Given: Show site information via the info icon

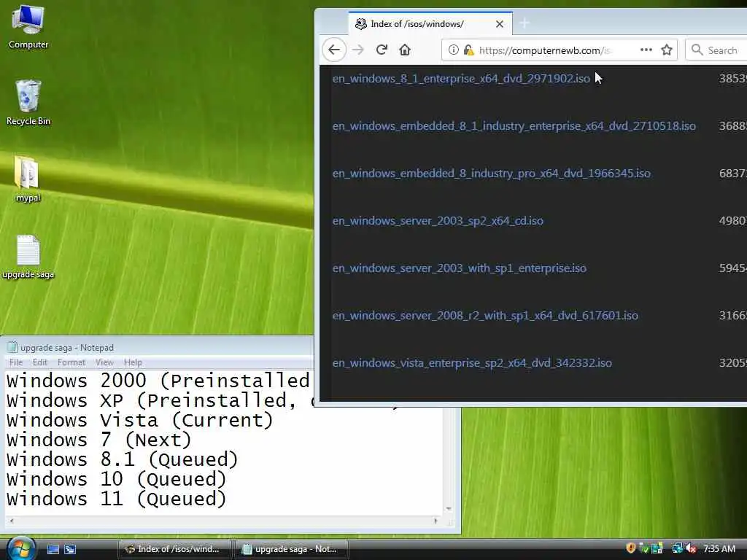Looking at the screenshot, I should 453,50.
